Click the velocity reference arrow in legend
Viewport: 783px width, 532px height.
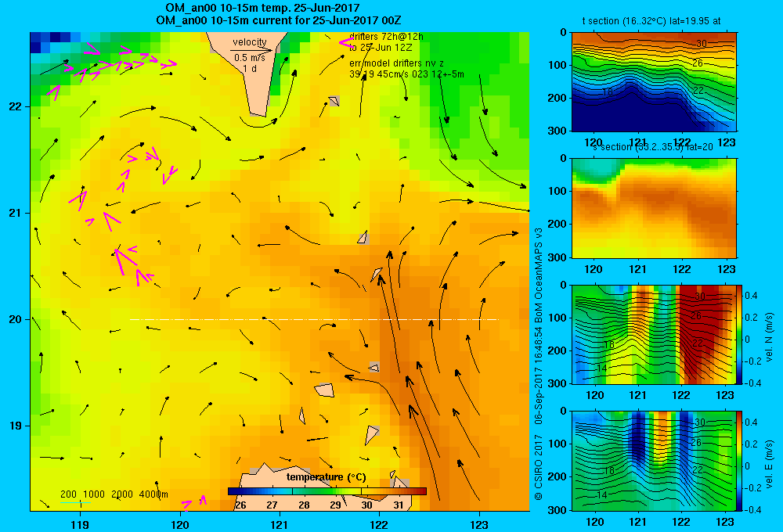[251, 50]
